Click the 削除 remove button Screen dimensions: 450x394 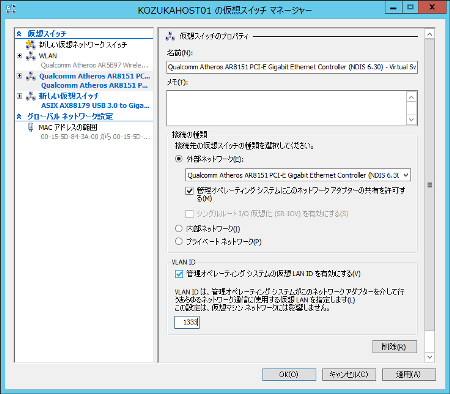[x=394, y=347]
